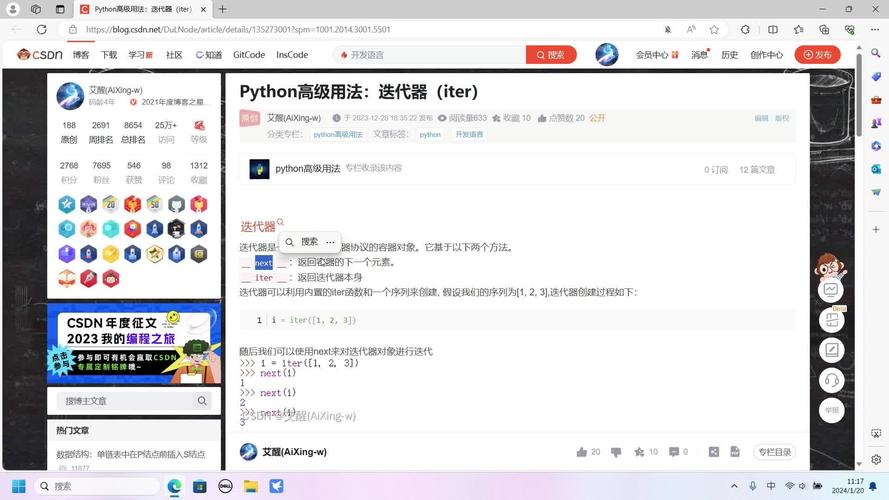
Task: Click the CSDN logo
Action: tap(40, 54)
